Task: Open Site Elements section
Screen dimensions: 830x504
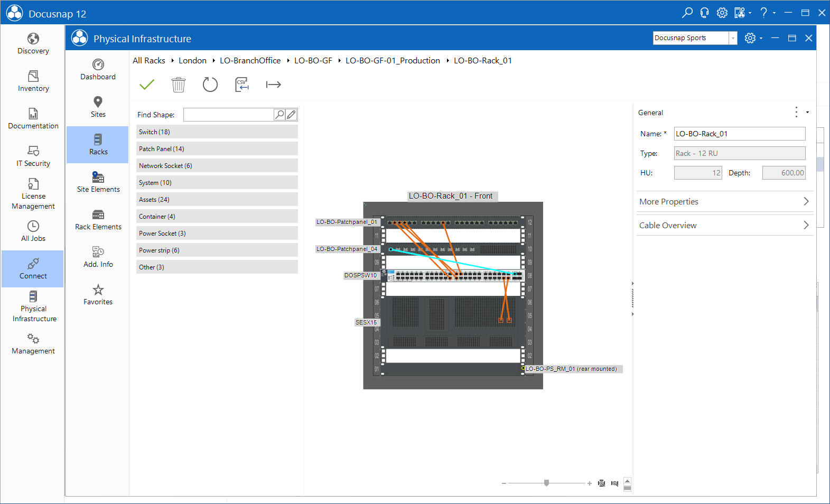Action: click(98, 182)
